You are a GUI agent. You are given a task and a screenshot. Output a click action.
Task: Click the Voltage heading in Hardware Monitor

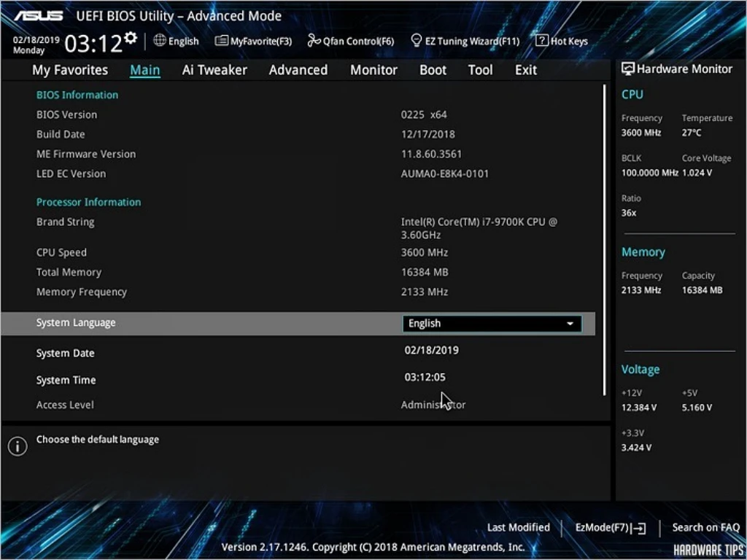coord(640,370)
